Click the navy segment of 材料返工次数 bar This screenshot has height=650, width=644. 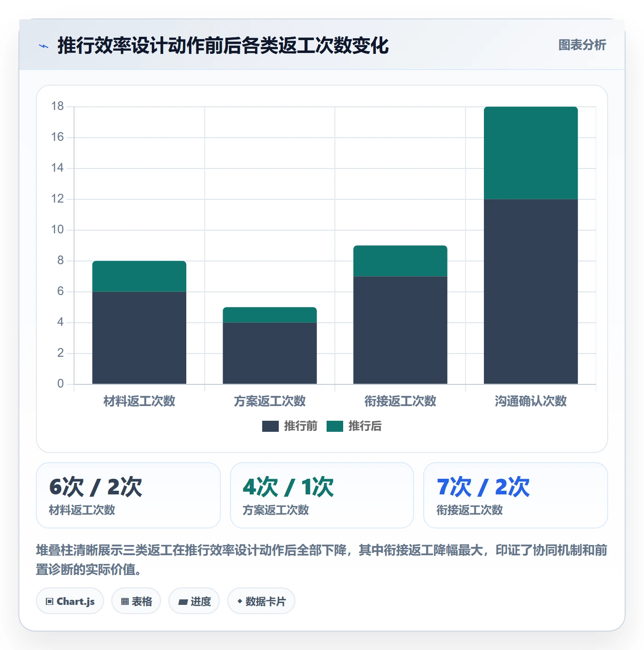point(139,338)
